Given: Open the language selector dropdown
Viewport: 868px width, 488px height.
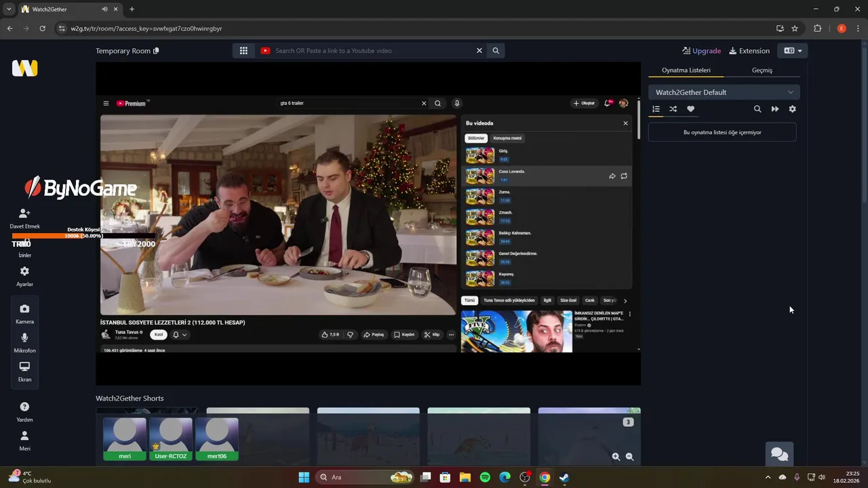Looking at the screenshot, I should 793,51.
